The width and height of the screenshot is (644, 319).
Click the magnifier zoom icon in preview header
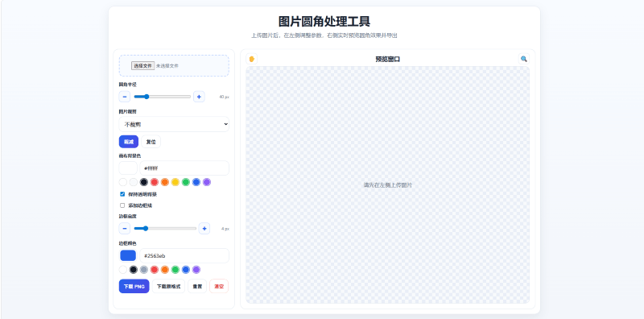524,59
